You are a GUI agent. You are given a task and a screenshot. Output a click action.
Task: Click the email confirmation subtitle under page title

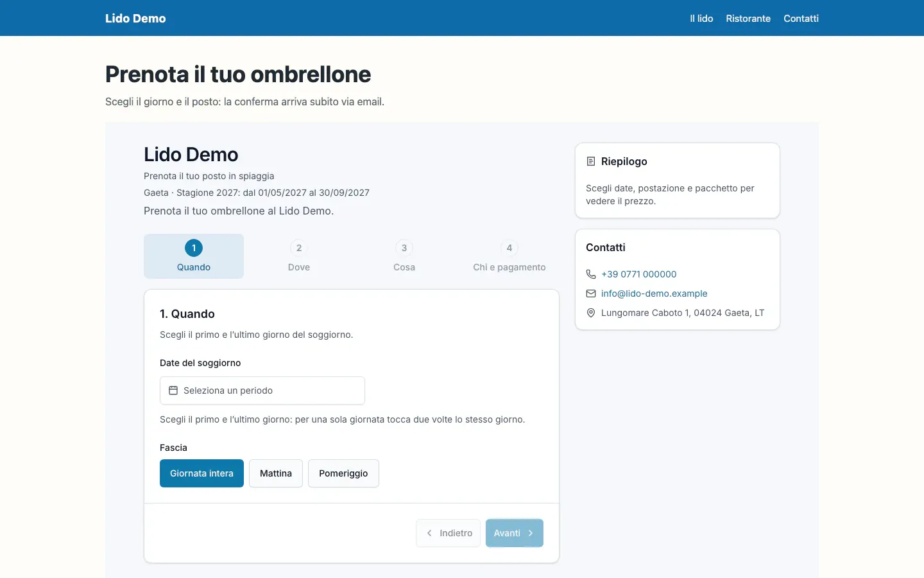(245, 101)
